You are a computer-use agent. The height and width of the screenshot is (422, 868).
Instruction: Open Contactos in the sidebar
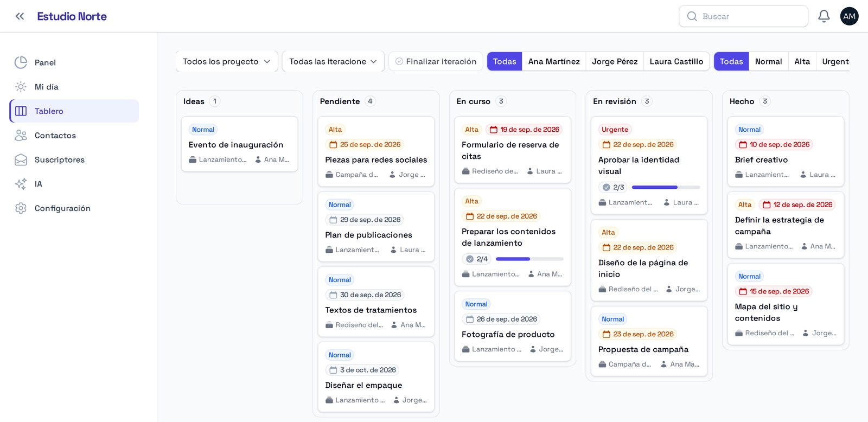[74, 136]
